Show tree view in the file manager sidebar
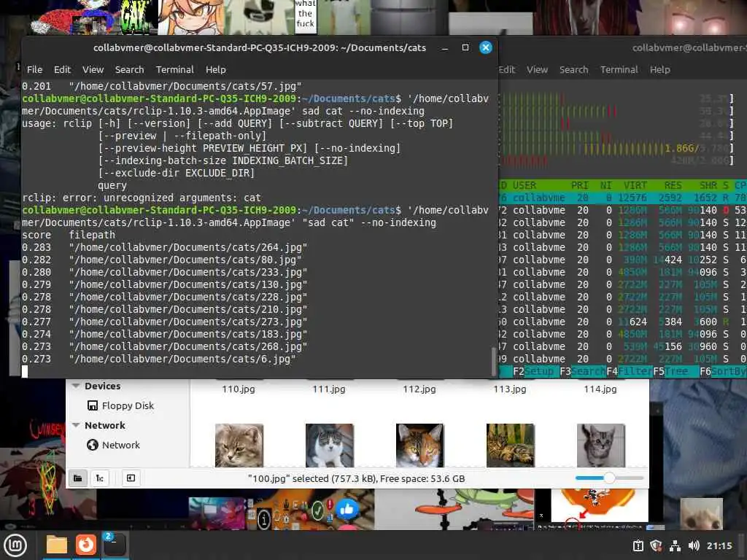Image resolution: width=747 pixels, height=560 pixels. 100,478
